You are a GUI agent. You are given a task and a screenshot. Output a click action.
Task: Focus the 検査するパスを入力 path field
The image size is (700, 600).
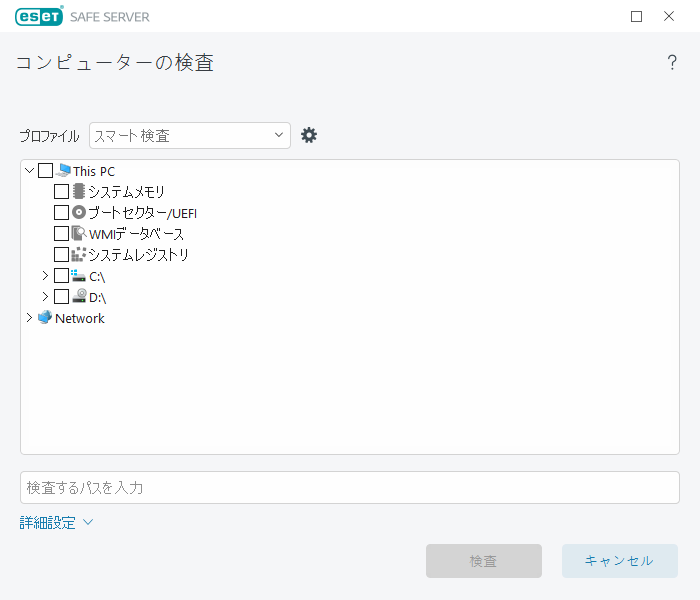tap(350, 488)
